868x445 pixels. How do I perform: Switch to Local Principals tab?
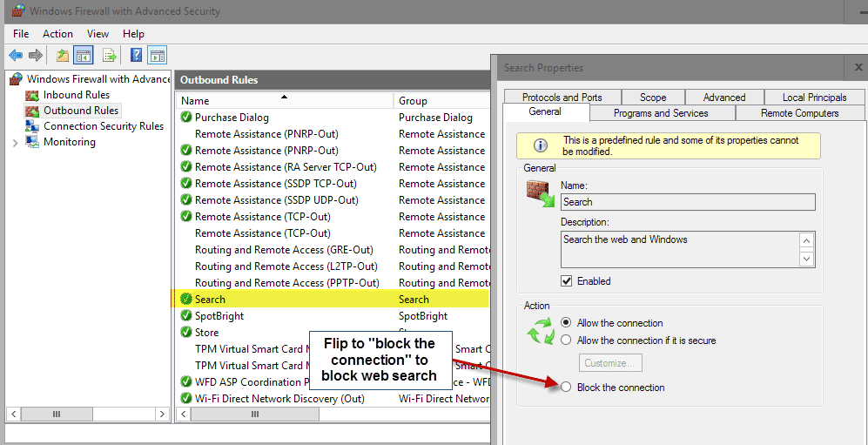[x=814, y=98]
